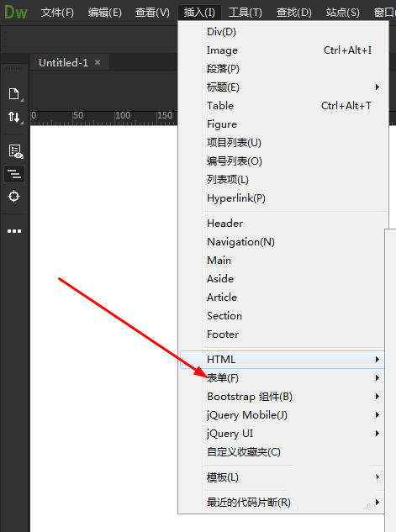Select the format source code icon
This screenshot has height=532, width=396.
pos(14,174)
